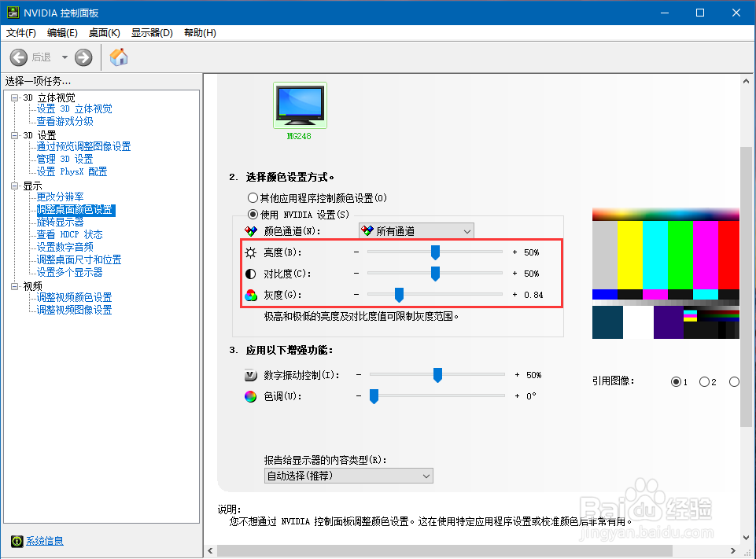Click the gamma color circles icon
The image size is (756, 559).
pyautogui.click(x=251, y=295)
